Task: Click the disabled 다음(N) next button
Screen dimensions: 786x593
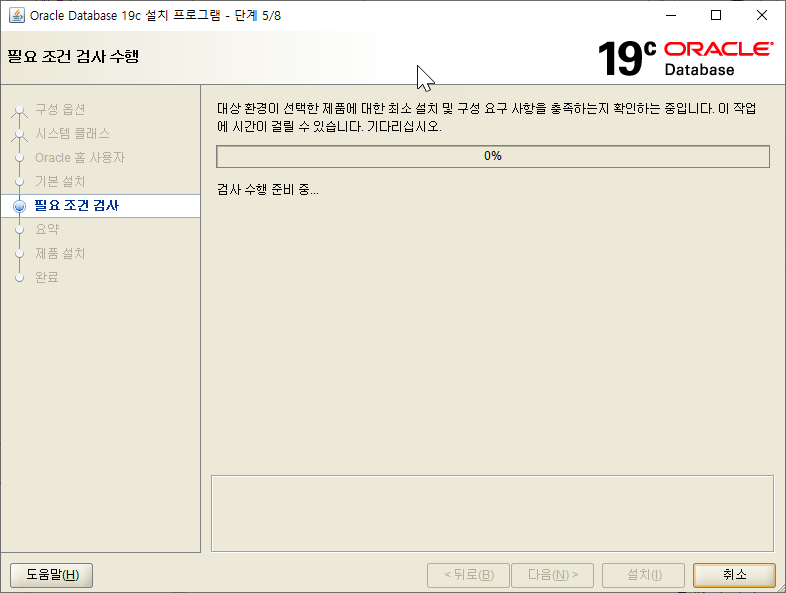Action: [552, 574]
